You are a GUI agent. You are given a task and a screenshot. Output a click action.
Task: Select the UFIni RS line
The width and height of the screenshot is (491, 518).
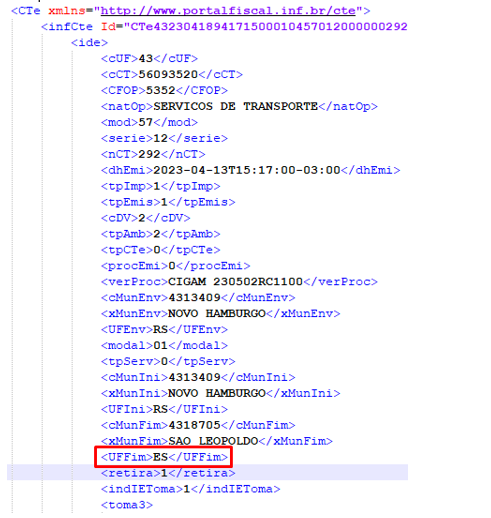click(x=164, y=409)
